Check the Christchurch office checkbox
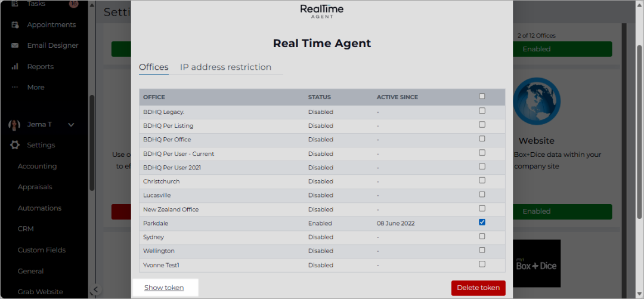The height and width of the screenshot is (299, 644). (x=482, y=181)
